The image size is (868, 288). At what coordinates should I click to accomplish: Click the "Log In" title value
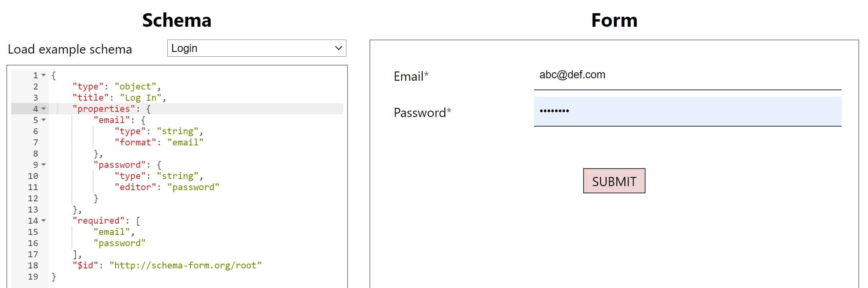[x=141, y=97]
